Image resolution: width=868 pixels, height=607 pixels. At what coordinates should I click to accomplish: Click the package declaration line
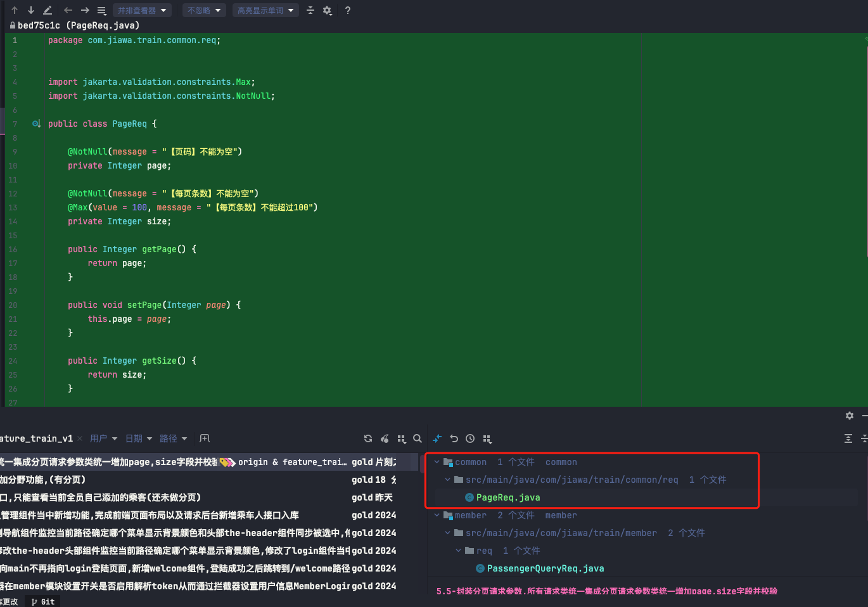(x=134, y=40)
